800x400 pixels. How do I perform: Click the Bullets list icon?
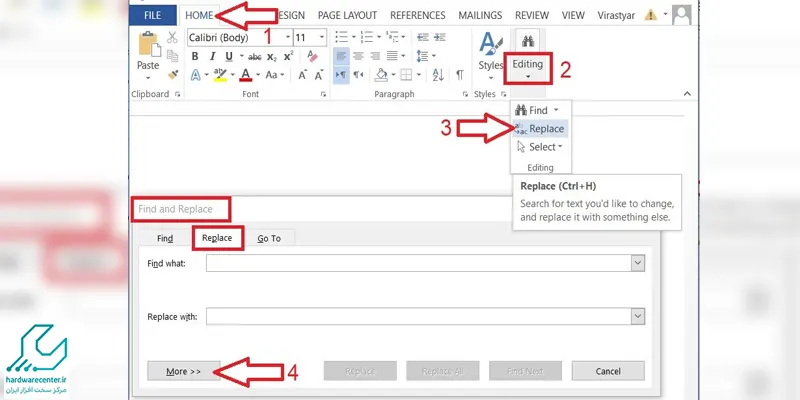tap(341, 37)
